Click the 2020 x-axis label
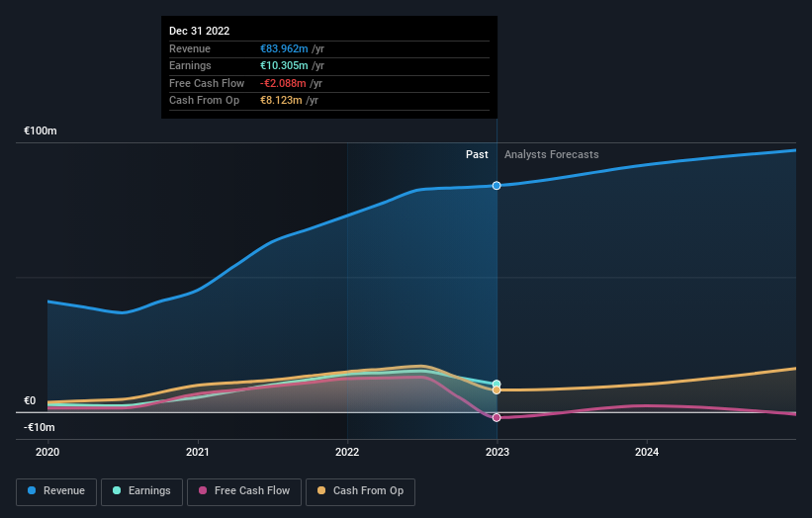Screen dimensions: 812x518 coord(47,452)
